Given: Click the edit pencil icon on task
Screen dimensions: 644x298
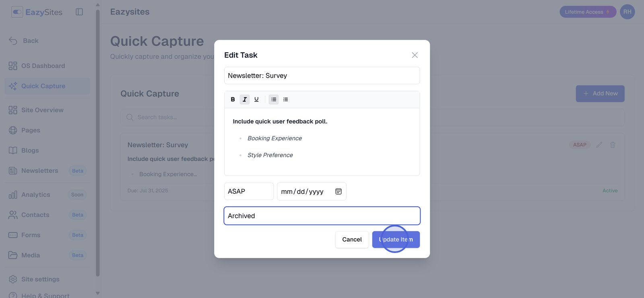Looking at the screenshot, I should (x=599, y=145).
